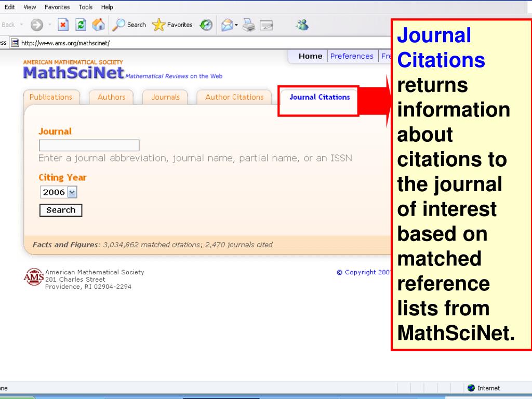Viewport: 532px width, 399px height.
Task: Click the Mail envelope icon
Action: point(227,25)
